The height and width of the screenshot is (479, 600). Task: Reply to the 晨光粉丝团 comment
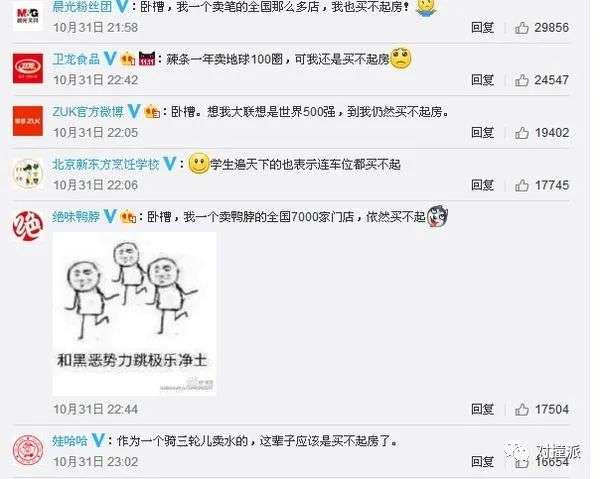[x=483, y=28]
